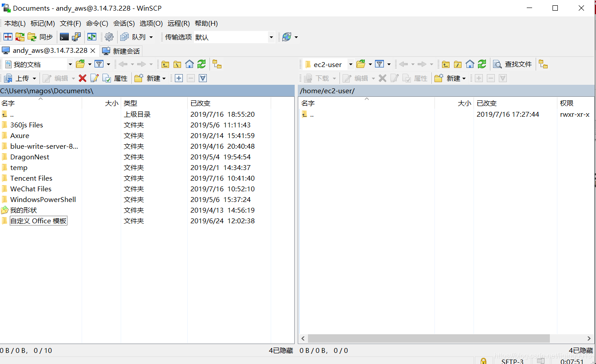
Task: Select the 我的形状 folder
Action: coord(24,210)
